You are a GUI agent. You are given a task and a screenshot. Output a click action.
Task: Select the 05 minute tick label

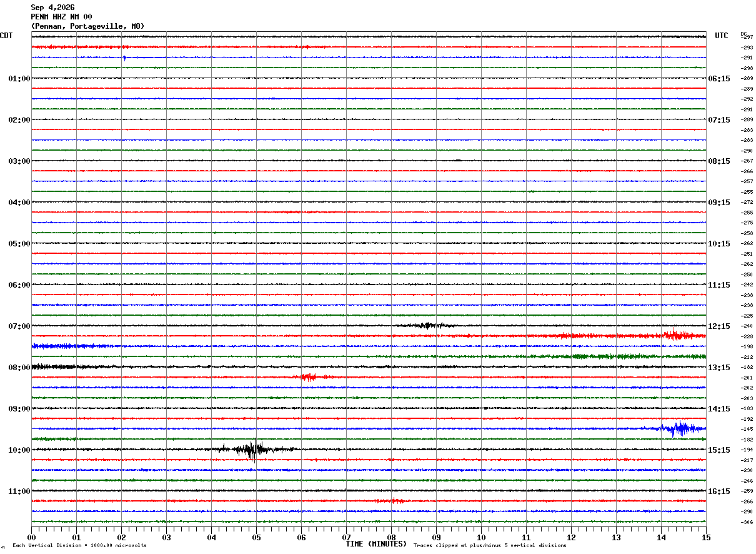[x=256, y=537]
